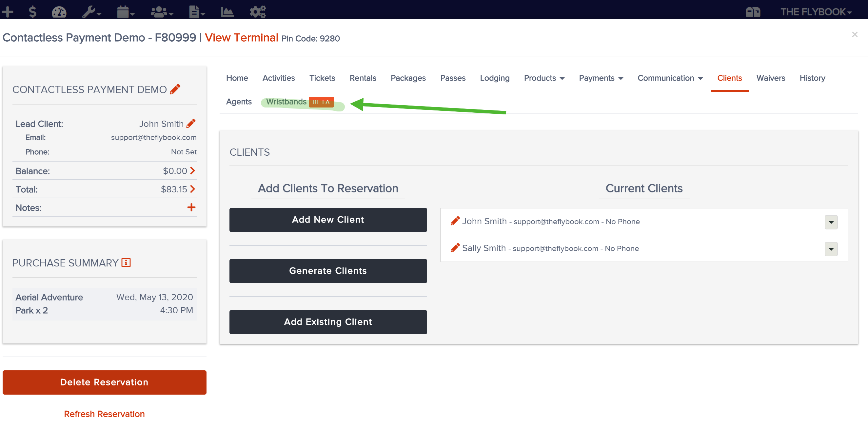Go to the Home tab
Screen dimensions: 868x430
[x=237, y=78]
